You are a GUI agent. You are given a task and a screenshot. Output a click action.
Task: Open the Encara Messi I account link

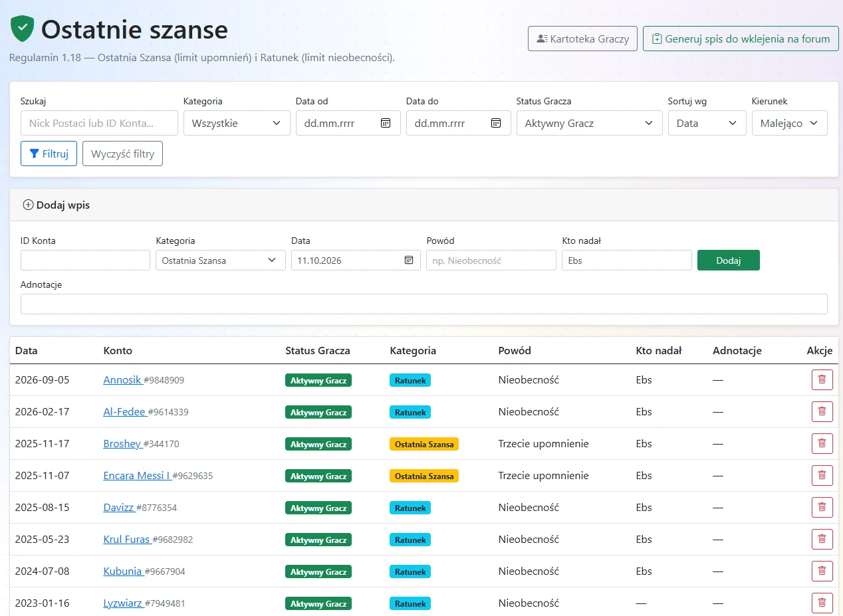(136, 475)
